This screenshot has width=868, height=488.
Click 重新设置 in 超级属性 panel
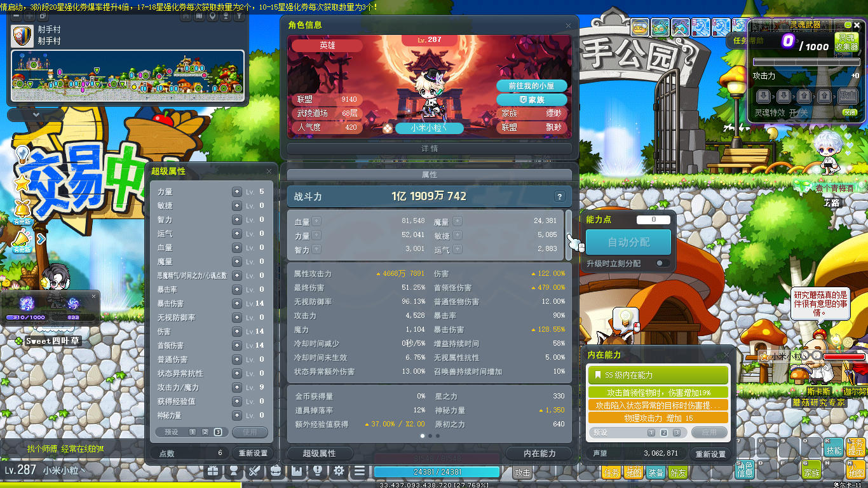pos(252,453)
